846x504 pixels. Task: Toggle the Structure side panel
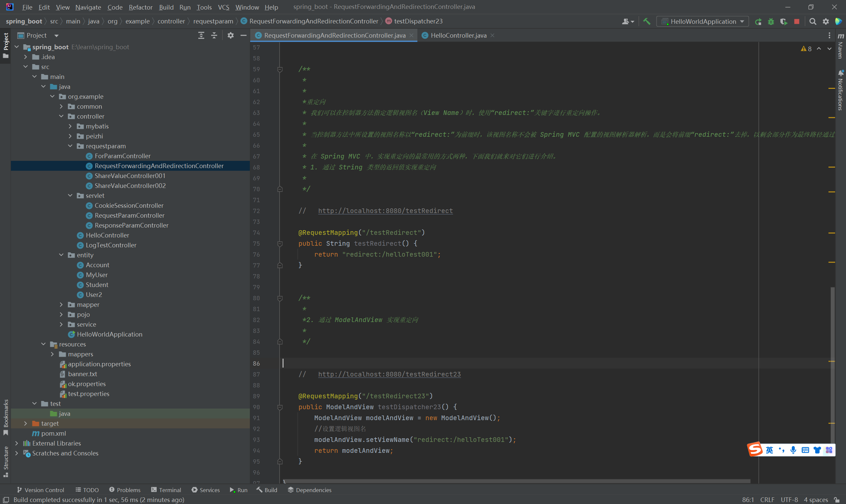pos(6,461)
